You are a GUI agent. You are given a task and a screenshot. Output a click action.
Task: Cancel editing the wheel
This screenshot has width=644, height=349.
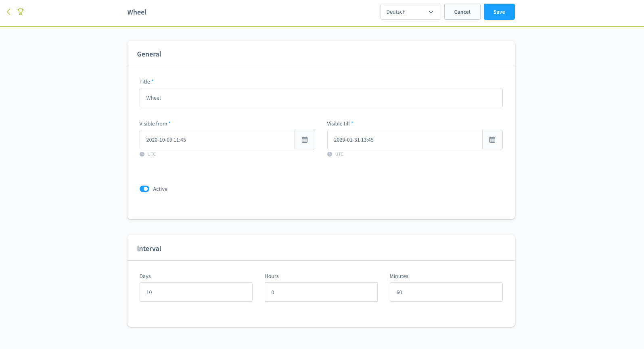[462, 12]
